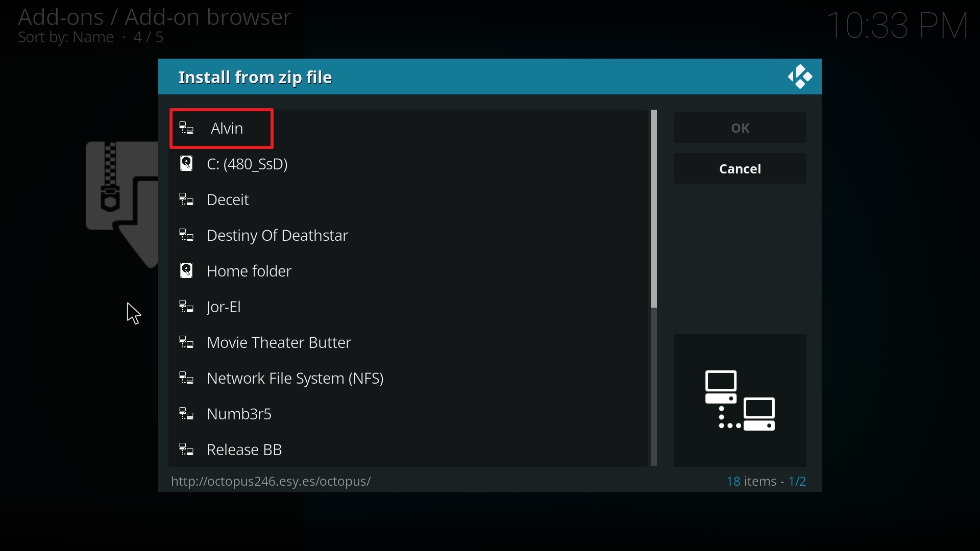The height and width of the screenshot is (551, 980).
Task: Click the network icon beside Jor-El
Action: (x=187, y=307)
